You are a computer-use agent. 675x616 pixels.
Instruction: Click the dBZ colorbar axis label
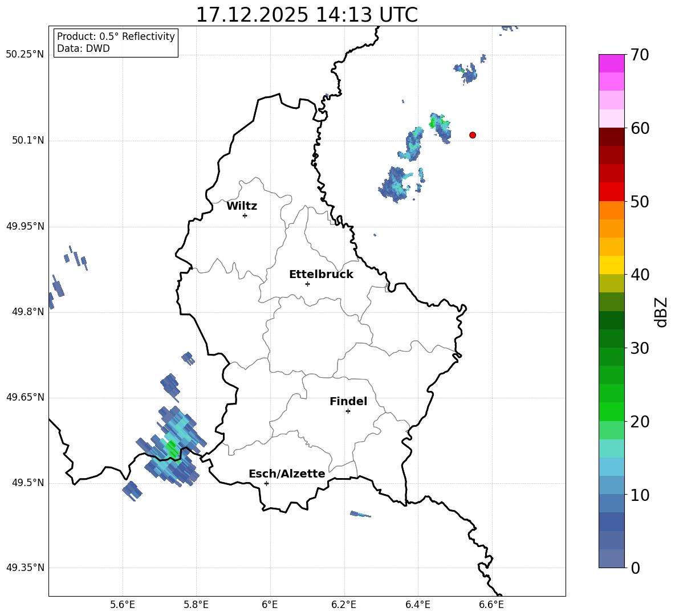(x=662, y=312)
